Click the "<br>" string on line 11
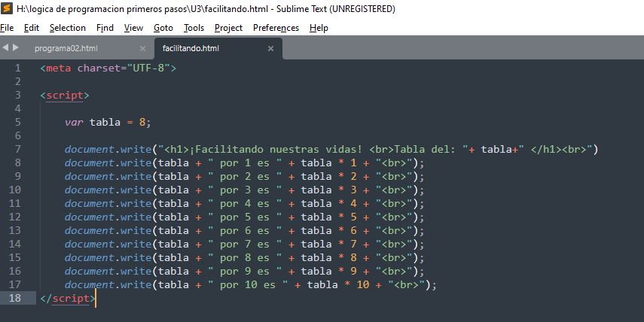644x322 pixels. pos(394,203)
